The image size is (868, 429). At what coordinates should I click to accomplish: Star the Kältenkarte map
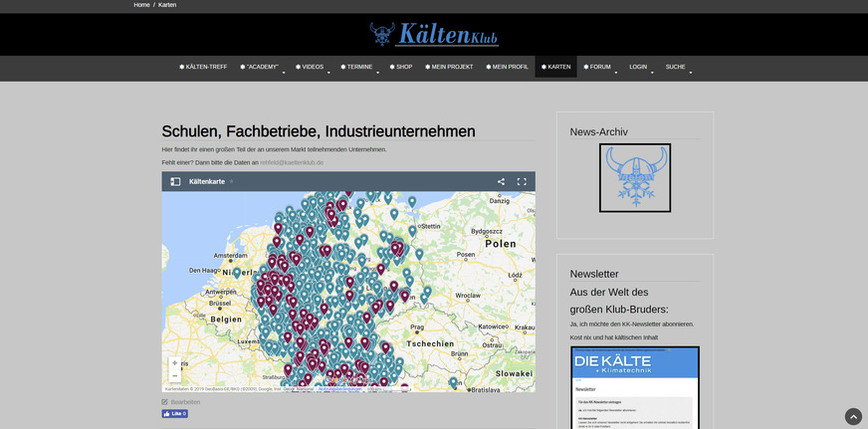click(232, 182)
